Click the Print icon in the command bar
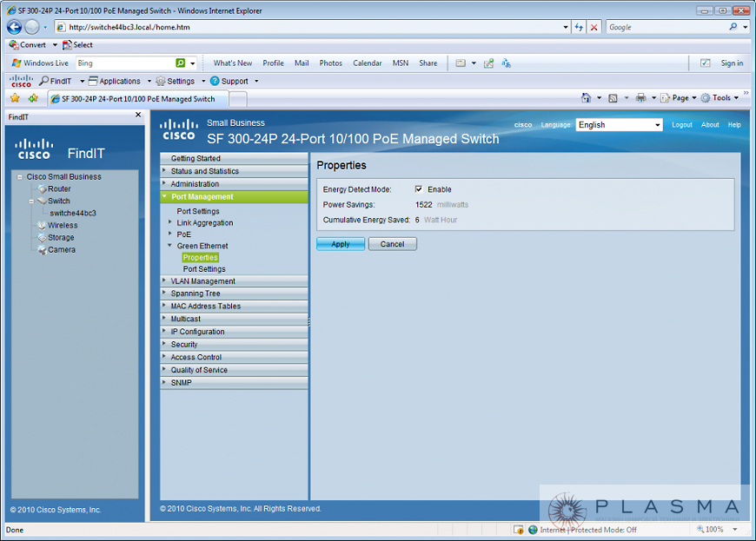This screenshot has width=756, height=541. (x=640, y=98)
